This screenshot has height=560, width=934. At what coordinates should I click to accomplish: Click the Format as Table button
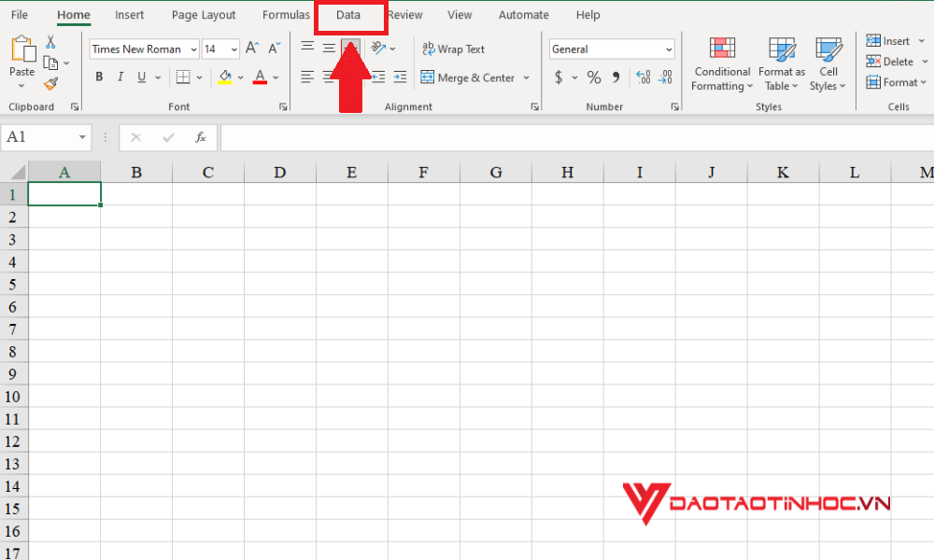[781, 63]
